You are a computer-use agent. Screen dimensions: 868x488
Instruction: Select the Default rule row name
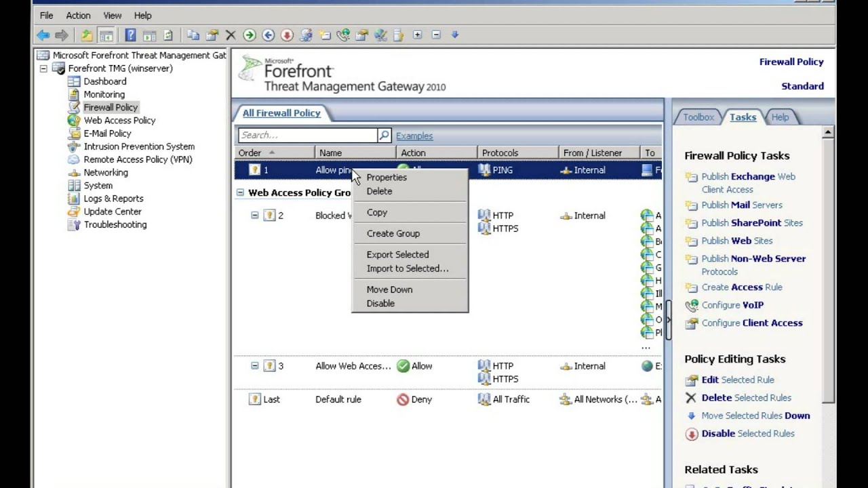[338, 399]
